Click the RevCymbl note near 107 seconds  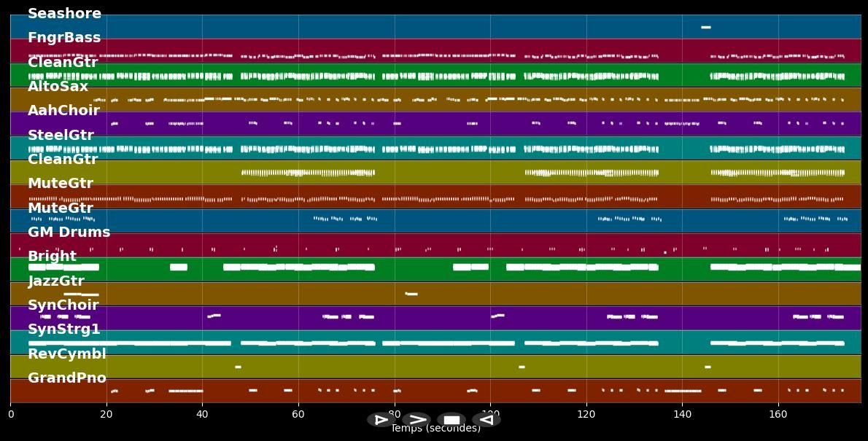522,367
